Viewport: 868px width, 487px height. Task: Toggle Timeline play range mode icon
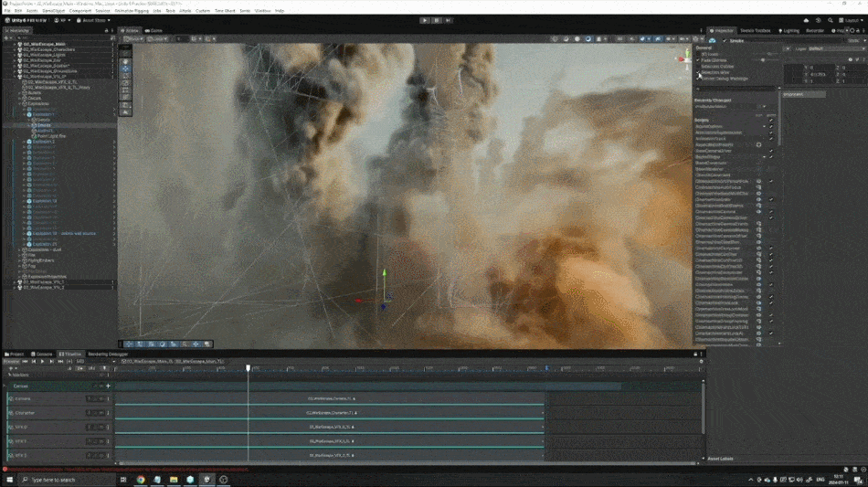pyautogui.click(x=69, y=362)
